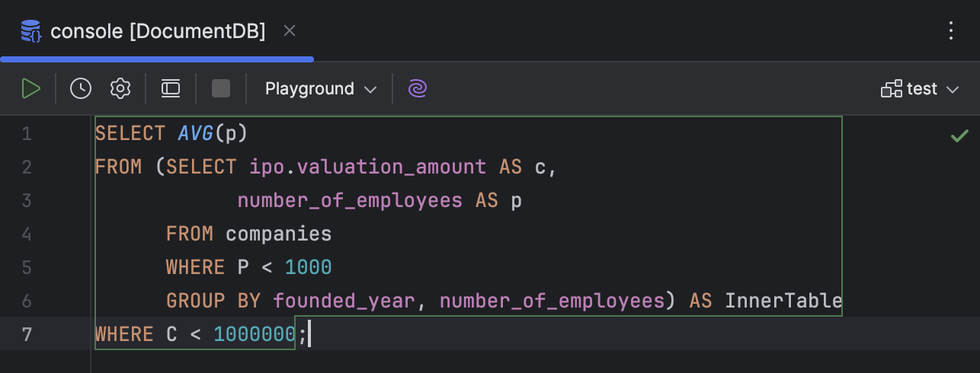The image size is (980, 373).
Task: Click line number 7 in the gutter
Action: [27, 334]
